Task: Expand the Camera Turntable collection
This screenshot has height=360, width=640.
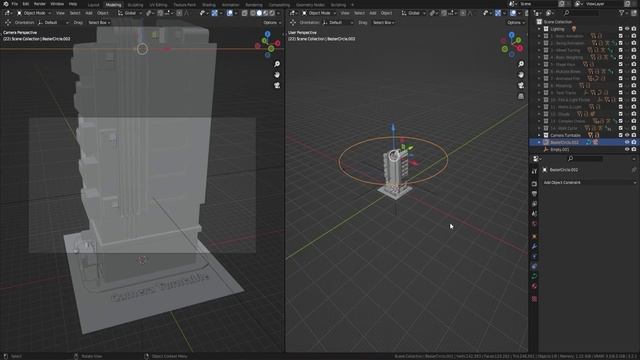Action: 539,135
